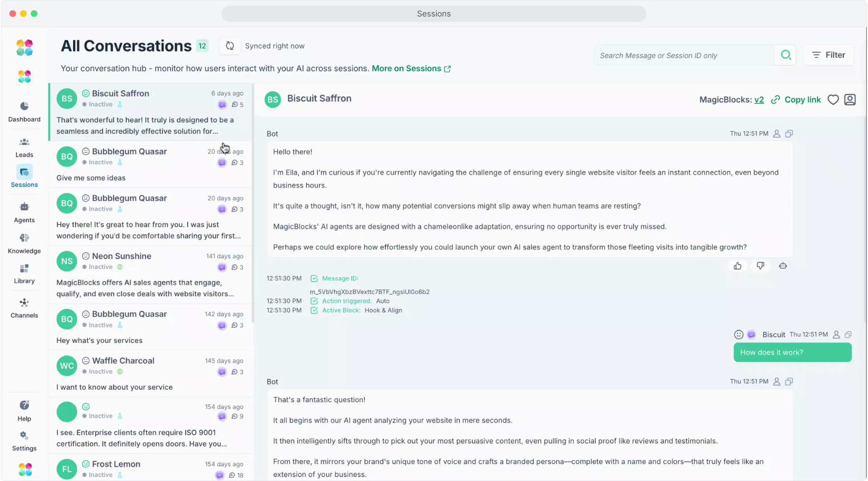Select the Neon Sunshine conversation
Image resolution: width=868 pixels, height=481 pixels.
click(150, 275)
